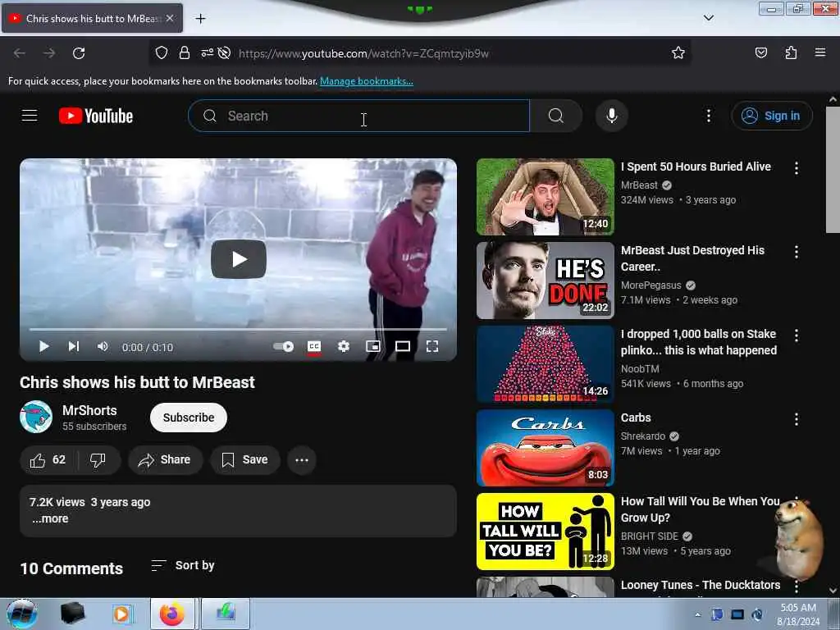Start voice search with microphone icon
This screenshot has height=630, width=840.
click(x=611, y=116)
